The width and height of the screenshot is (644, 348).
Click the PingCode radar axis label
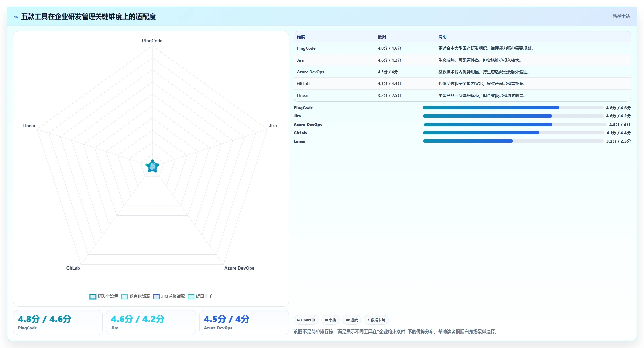(x=152, y=41)
